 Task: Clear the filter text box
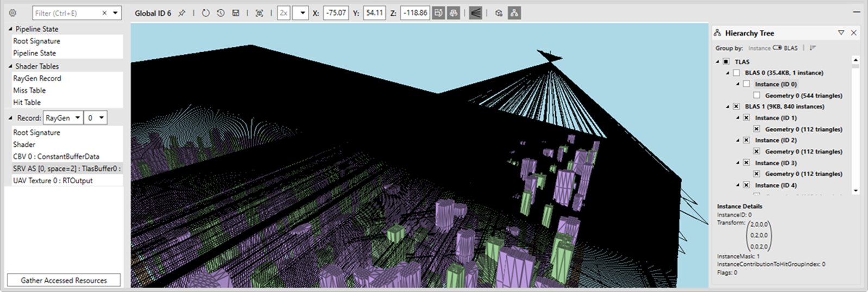point(104,13)
